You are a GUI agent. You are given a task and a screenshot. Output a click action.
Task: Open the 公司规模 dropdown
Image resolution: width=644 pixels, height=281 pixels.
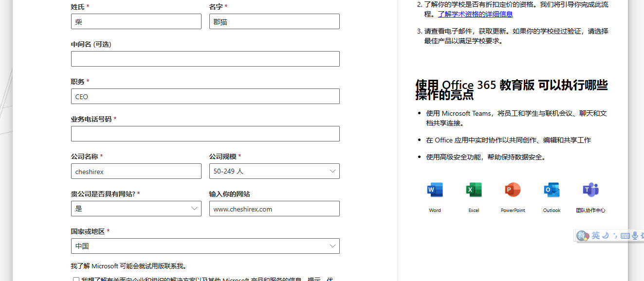coord(274,171)
